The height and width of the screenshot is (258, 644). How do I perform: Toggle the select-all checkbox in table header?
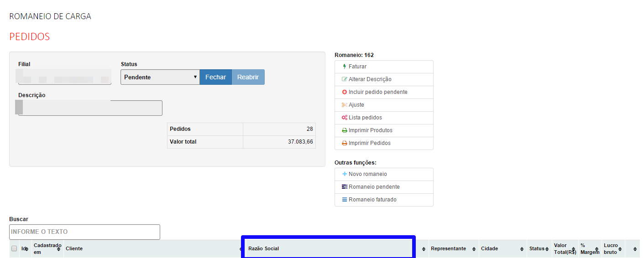(14, 248)
